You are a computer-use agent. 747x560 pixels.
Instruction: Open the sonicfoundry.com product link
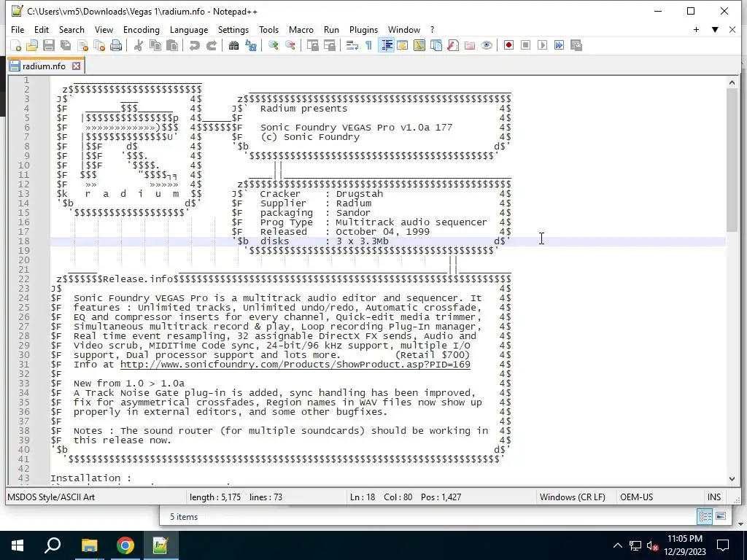click(x=295, y=365)
